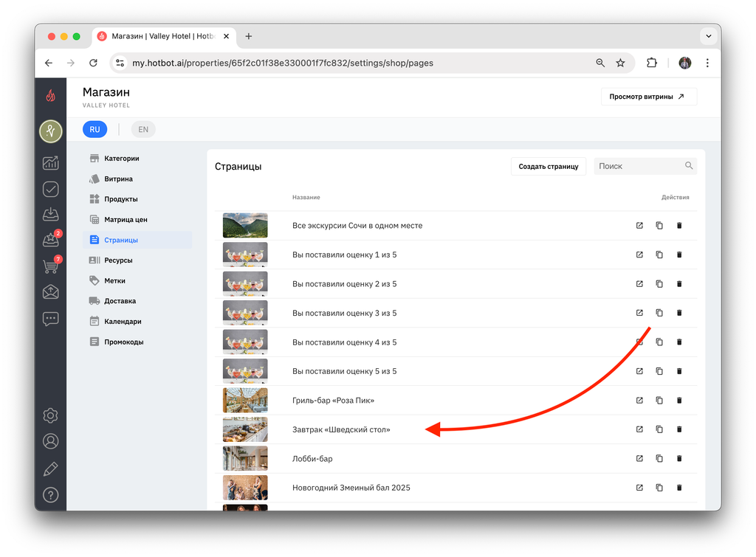This screenshot has width=756, height=557.
Task: Open the help question mark icon
Action: click(51, 495)
